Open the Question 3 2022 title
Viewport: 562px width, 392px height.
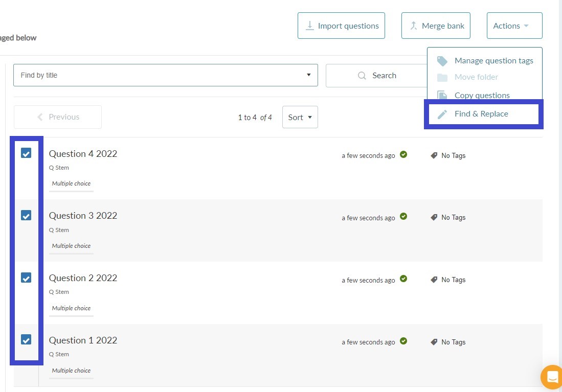(83, 216)
